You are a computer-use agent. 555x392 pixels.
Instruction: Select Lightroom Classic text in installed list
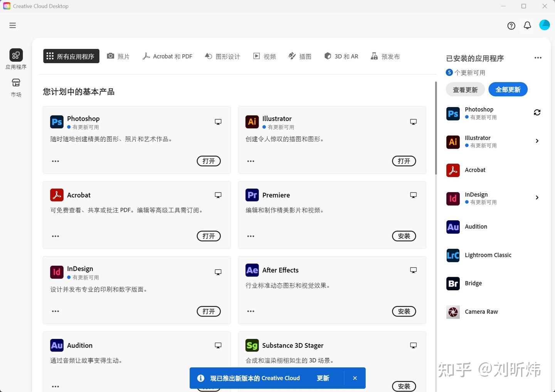(x=488, y=255)
